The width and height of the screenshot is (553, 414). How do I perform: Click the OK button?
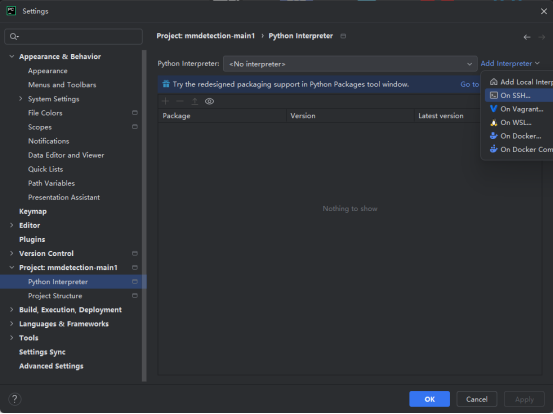click(429, 399)
